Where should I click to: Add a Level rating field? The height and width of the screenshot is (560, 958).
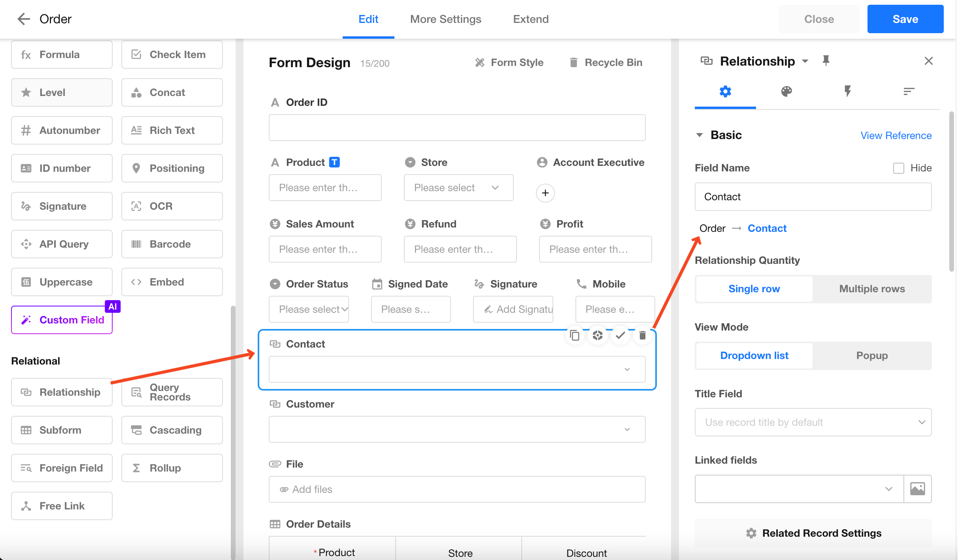[x=62, y=92]
